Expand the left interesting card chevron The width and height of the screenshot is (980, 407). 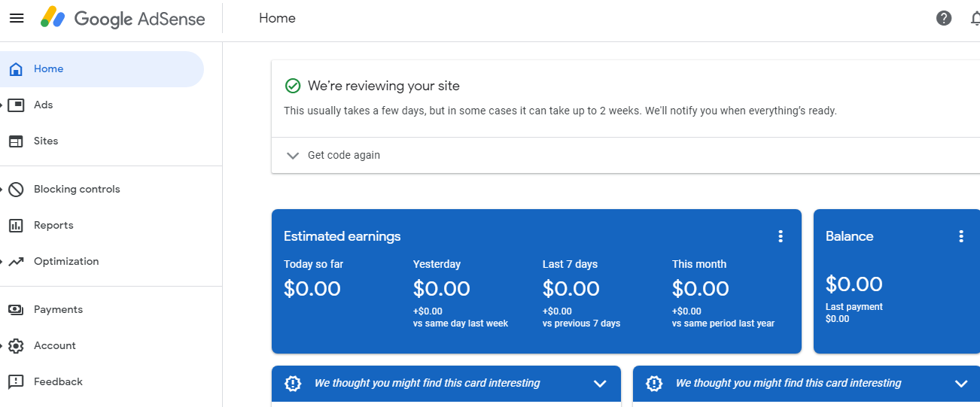(x=600, y=384)
